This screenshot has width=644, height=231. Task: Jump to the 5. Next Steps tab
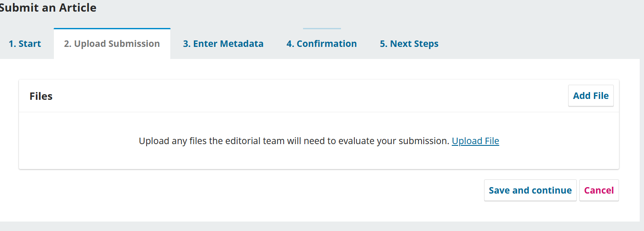(409, 44)
